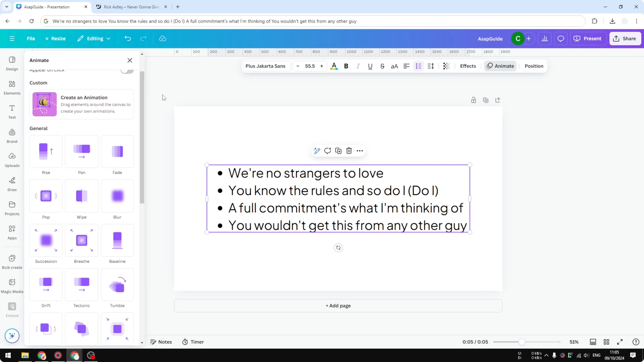Delete the selected text box
This screenshot has height=362, width=644.
(349, 151)
